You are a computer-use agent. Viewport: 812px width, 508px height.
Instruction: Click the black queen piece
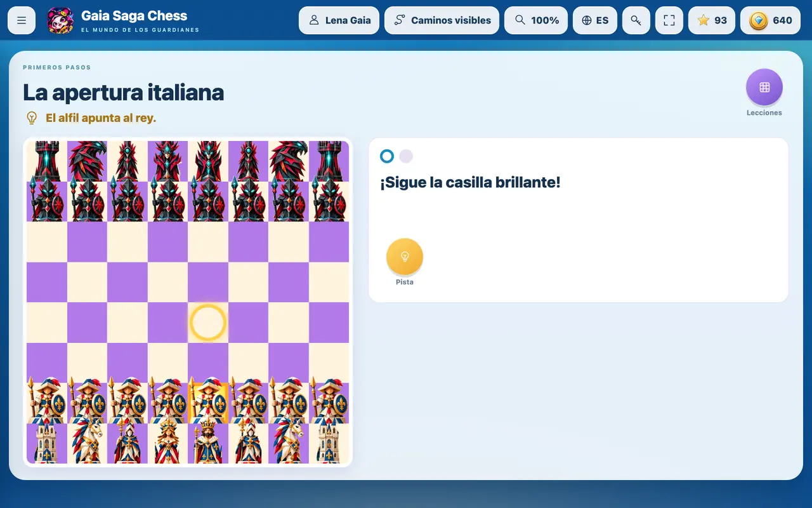pos(168,161)
